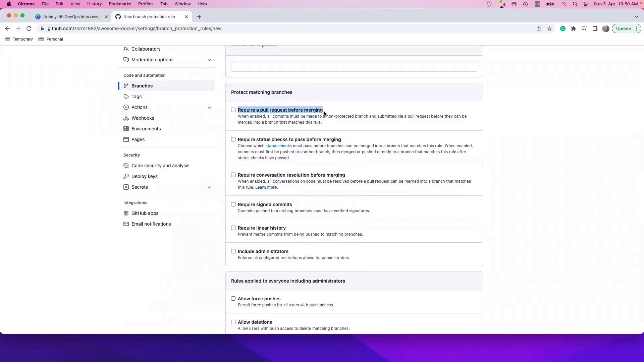
Task: Click the Deploy keys key icon
Action: pos(126,176)
